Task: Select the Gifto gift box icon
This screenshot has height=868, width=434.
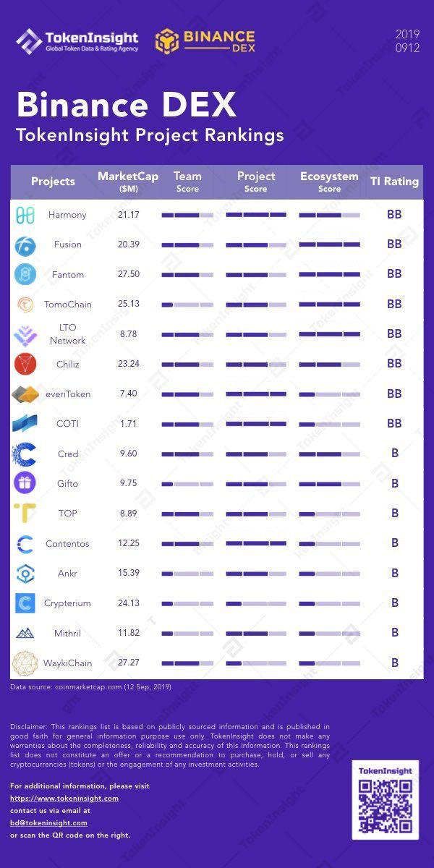Action: 25,483
